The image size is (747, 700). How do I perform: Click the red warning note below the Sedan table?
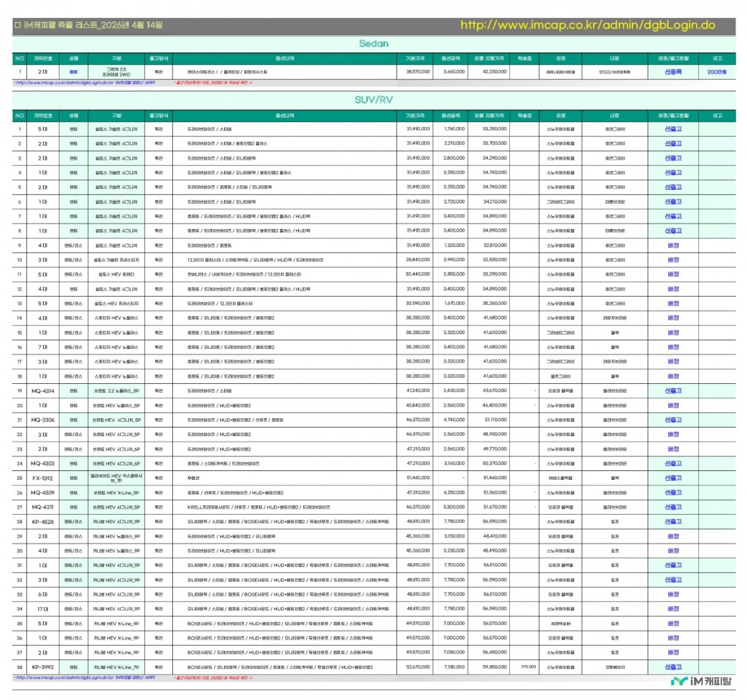[x=214, y=82]
